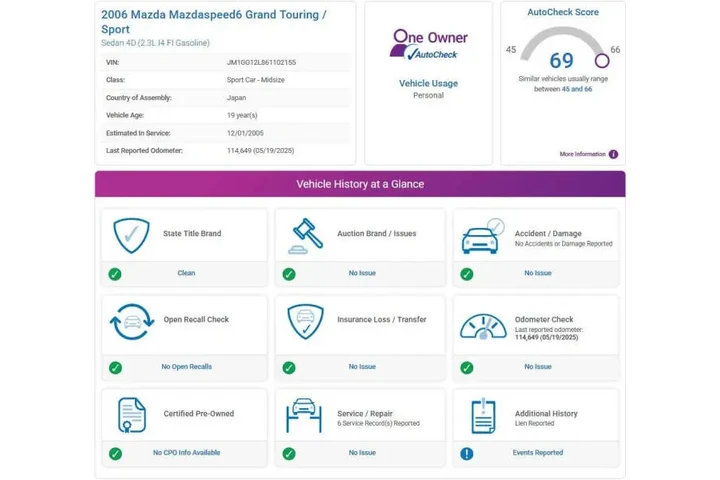Screen dimensions: 720x480
Task: Click green checkmark beside No Open Recalls
Action: [x=115, y=368]
